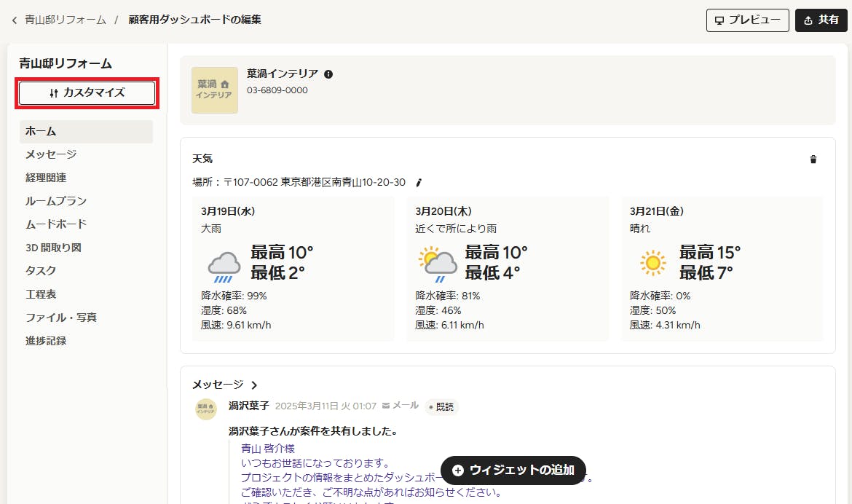Click the 3月19日(水) heavy rain cloud icon

point(224,267)
